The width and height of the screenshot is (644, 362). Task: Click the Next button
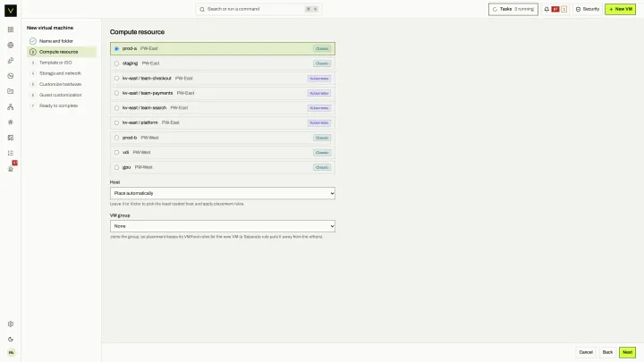pyautogui.click(x=627, y=352)
